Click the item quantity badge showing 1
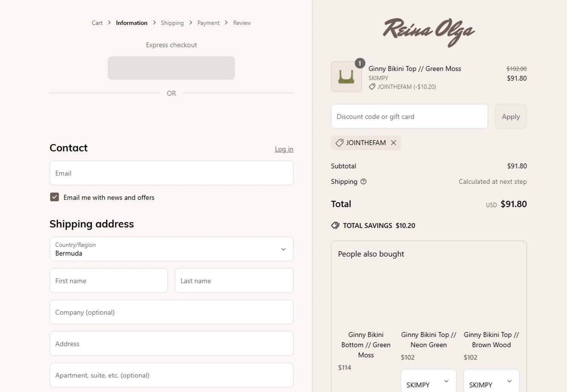This screenshot has width=567, height=392. (x=360, y=63)
